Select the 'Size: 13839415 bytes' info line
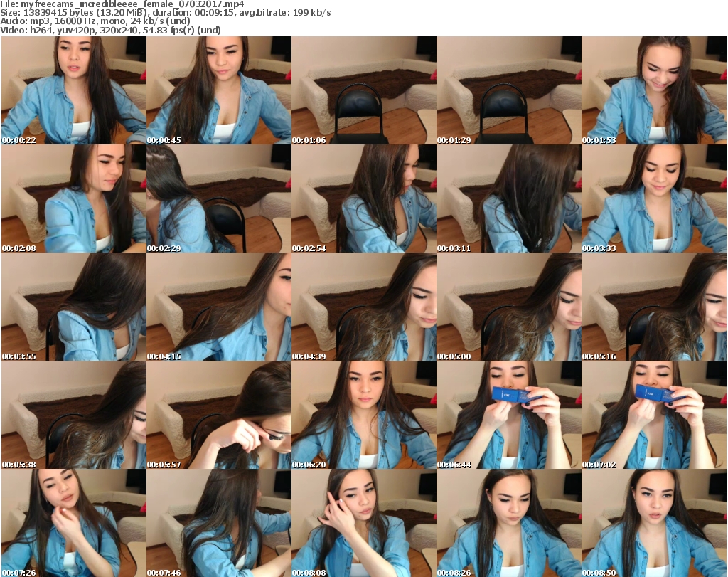This screenshot has height=577, width=728. 165,13
